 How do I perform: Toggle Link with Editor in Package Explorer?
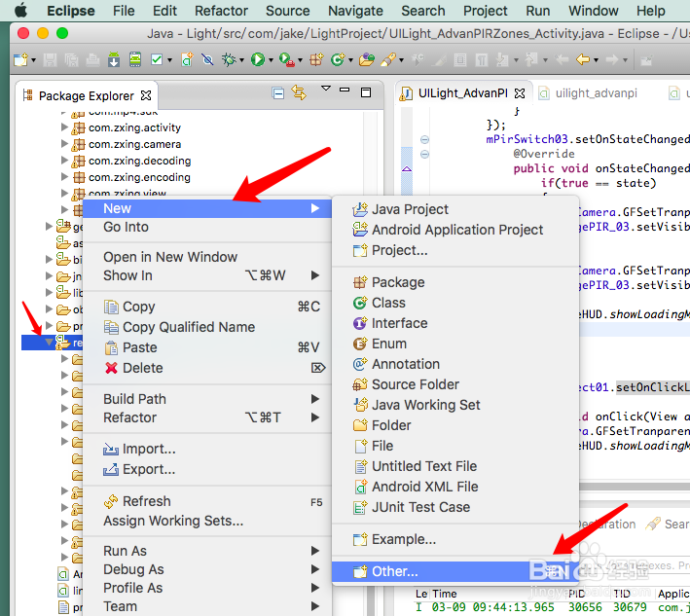tap(299, 92)
